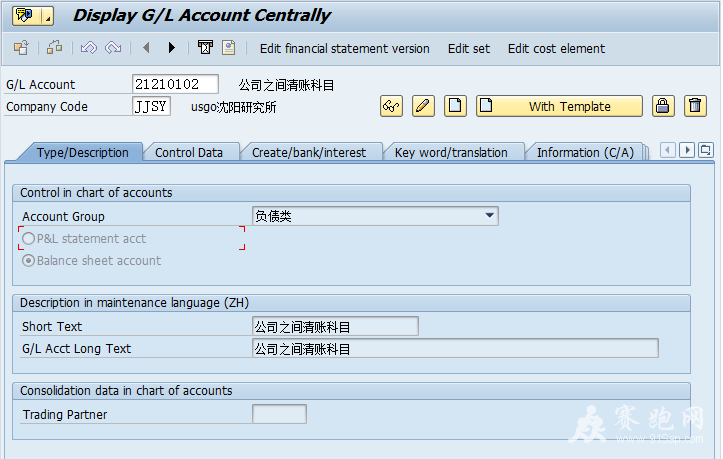Viewport: 723px width, 459px height.
Task: Select the P&L statement acct radio button
Action: pyautogui.click(x=29, y=238)
